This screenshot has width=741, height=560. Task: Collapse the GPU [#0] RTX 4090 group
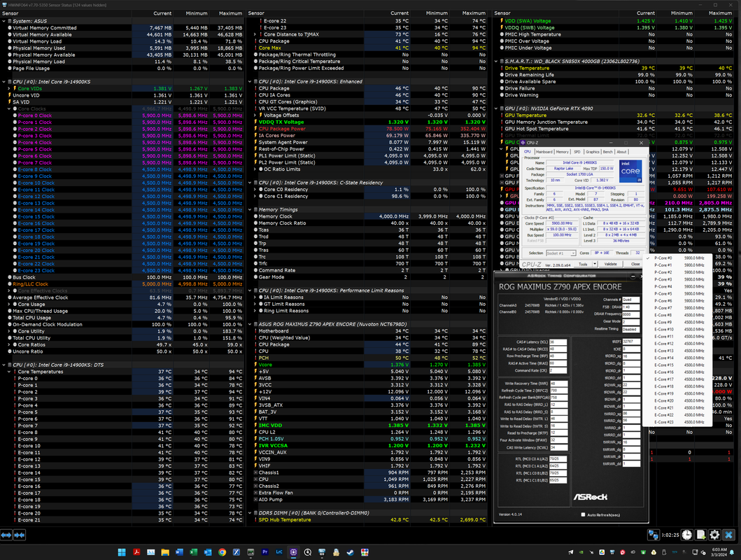click(x=496, y=108)
